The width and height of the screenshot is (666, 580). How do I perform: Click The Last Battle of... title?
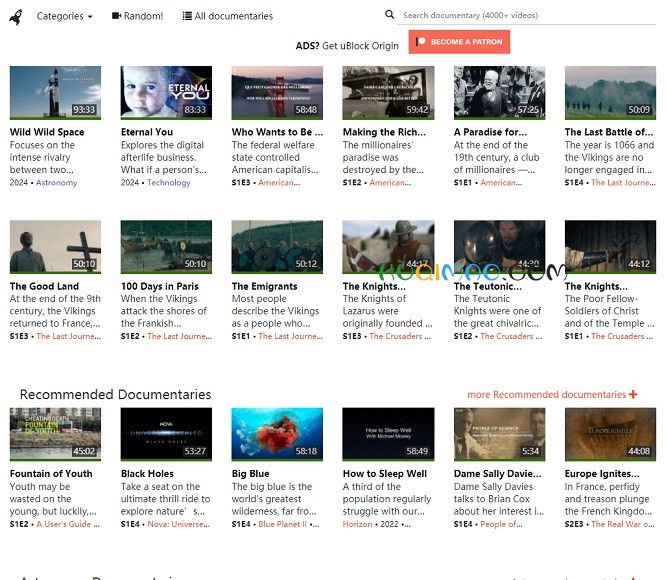[609, 132]
